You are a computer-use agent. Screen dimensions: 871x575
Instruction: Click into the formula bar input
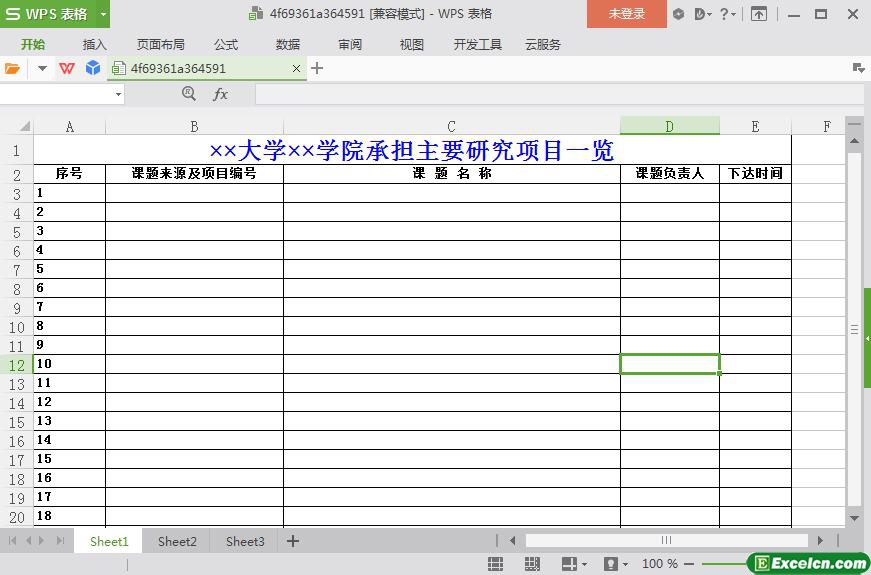click(560, 94)
